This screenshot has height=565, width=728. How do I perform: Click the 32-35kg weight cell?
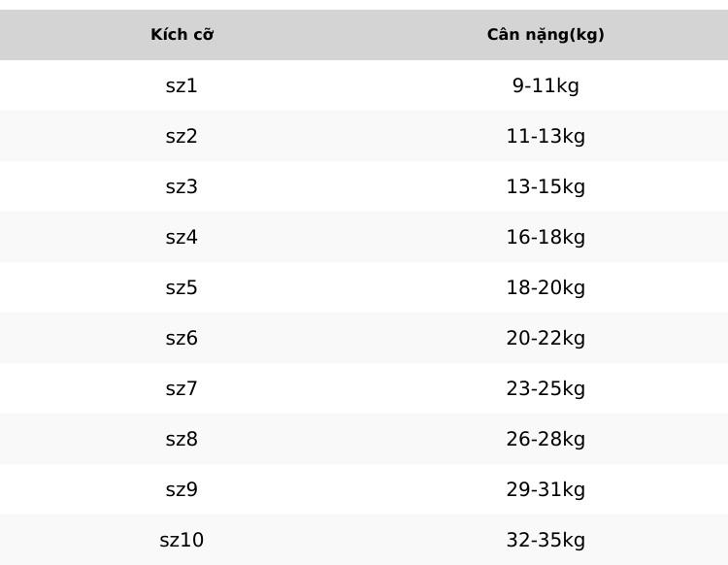coord(546,540)
